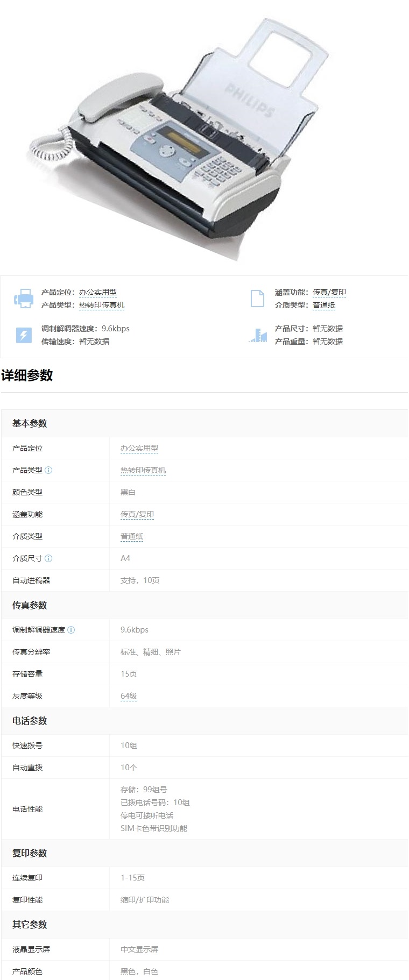
Task: Open 普通纸 link in summary panel
Action: [324, 306]
